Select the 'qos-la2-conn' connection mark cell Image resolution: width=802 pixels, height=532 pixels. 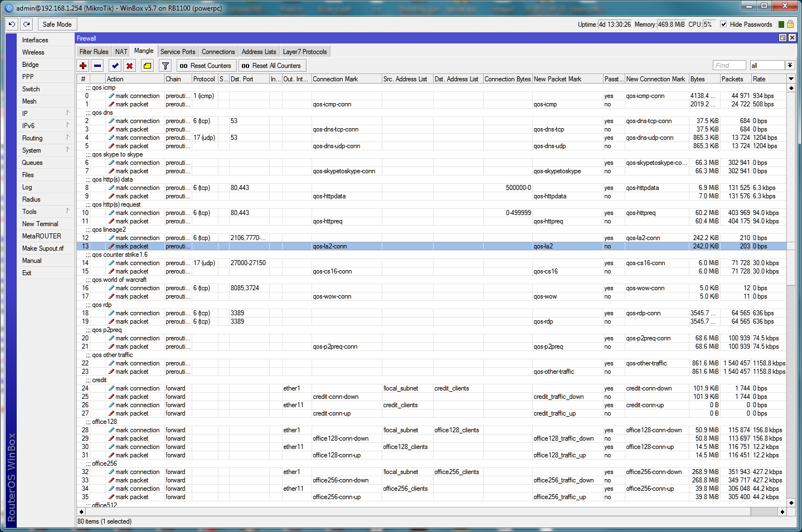tap(347, 246)
